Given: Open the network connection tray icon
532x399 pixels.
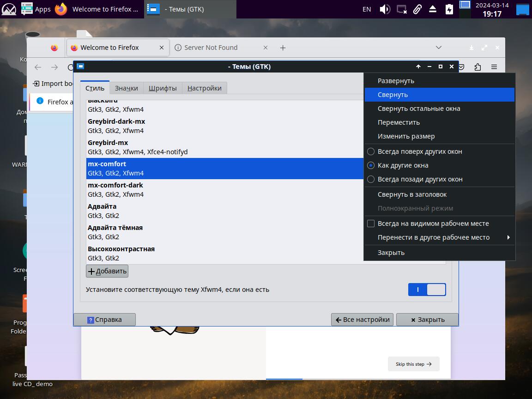Looking at the screenshot, I should [x=402, y=9].
